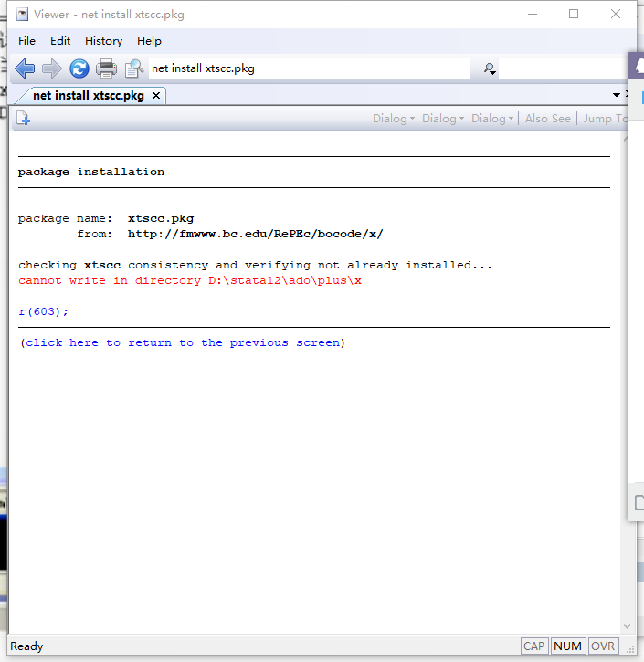Open the Jump To menu
644x662 pixels.
[605, 119]
